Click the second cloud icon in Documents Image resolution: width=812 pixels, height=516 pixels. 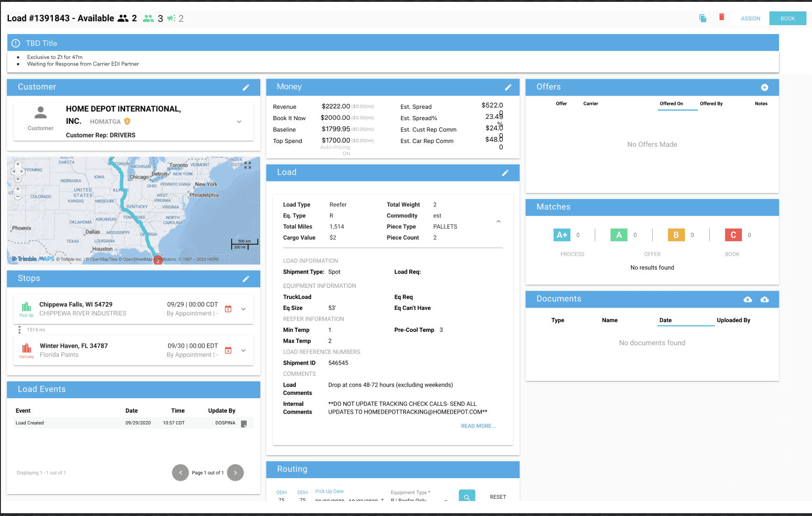(764, 299)
